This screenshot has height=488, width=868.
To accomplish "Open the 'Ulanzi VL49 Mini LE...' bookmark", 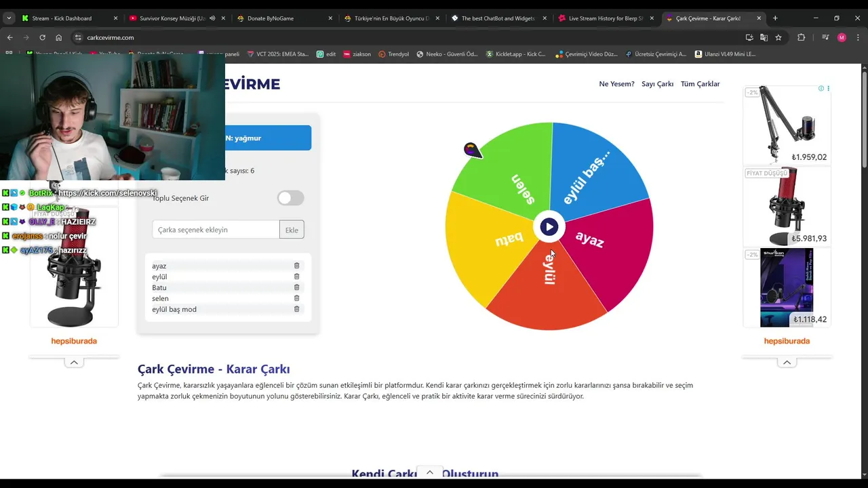I will pos(725,54).
